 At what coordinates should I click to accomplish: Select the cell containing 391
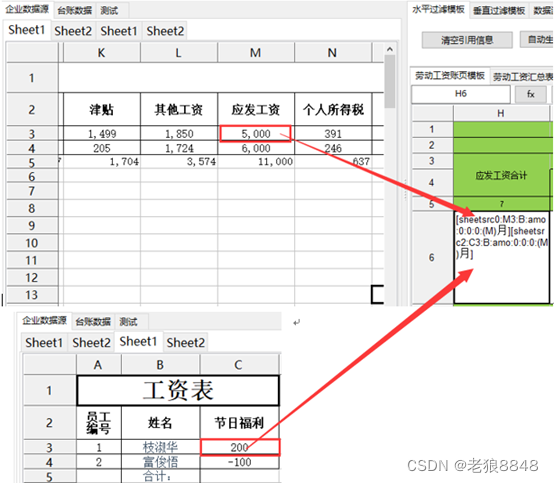tap(333, 134)
